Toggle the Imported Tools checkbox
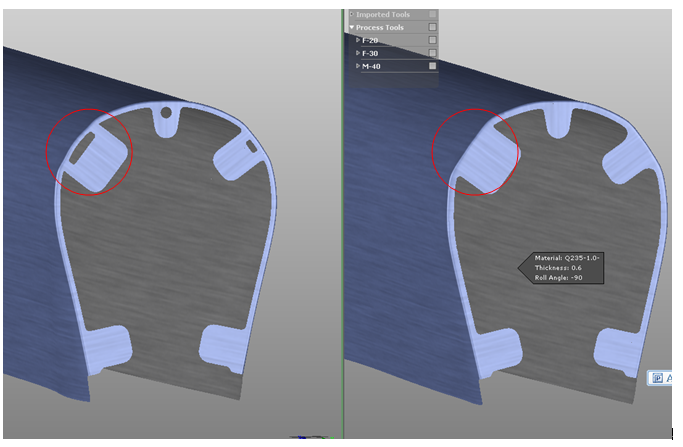This screenshot has width=683, height=447. point(432,14)
